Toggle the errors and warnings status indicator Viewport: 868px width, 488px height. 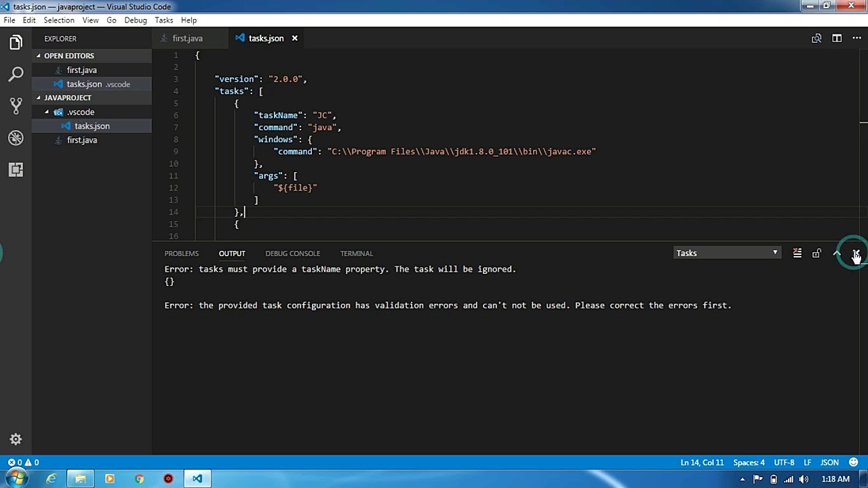click(23, 462)
